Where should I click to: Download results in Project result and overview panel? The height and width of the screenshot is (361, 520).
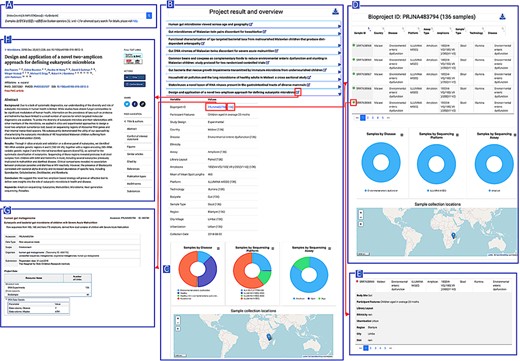(x=335, y=12)
